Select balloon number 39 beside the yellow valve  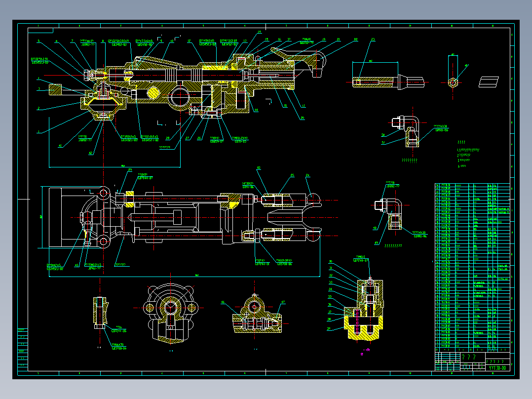(329, 329)
